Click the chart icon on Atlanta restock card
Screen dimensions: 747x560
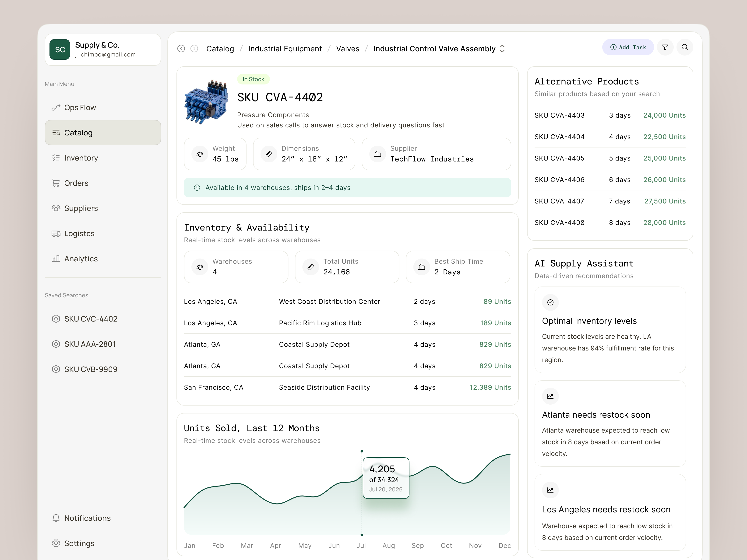[x=550, y=396]
